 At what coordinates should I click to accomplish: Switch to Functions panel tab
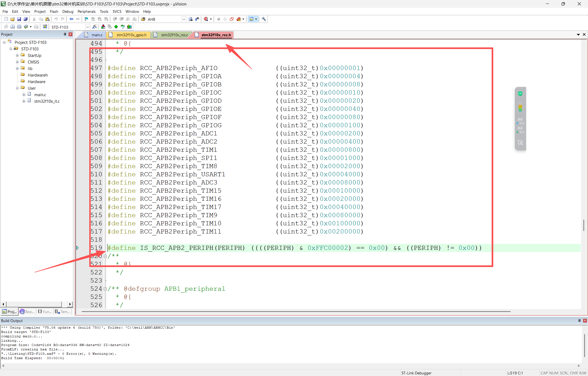tap(45, 312)
